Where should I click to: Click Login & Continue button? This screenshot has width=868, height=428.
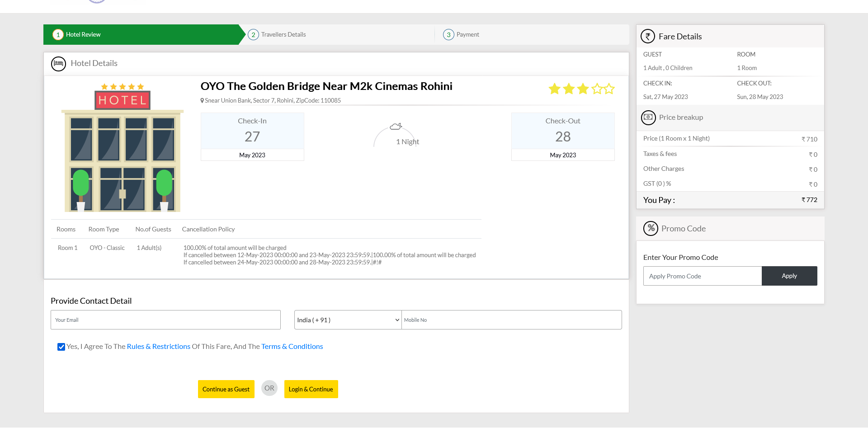(311, 389)
